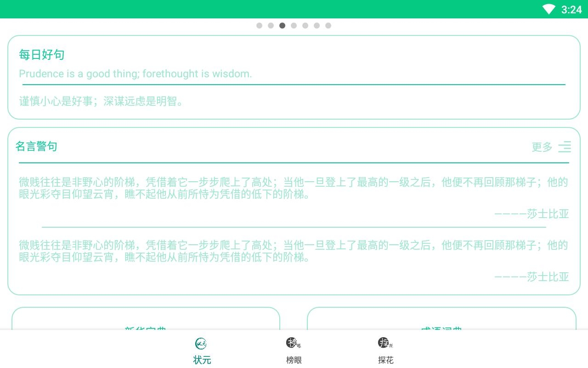Viewport: 588px width, 368px height.
Task: Go to the fourth page indicator dot
Action: (294, 25)
